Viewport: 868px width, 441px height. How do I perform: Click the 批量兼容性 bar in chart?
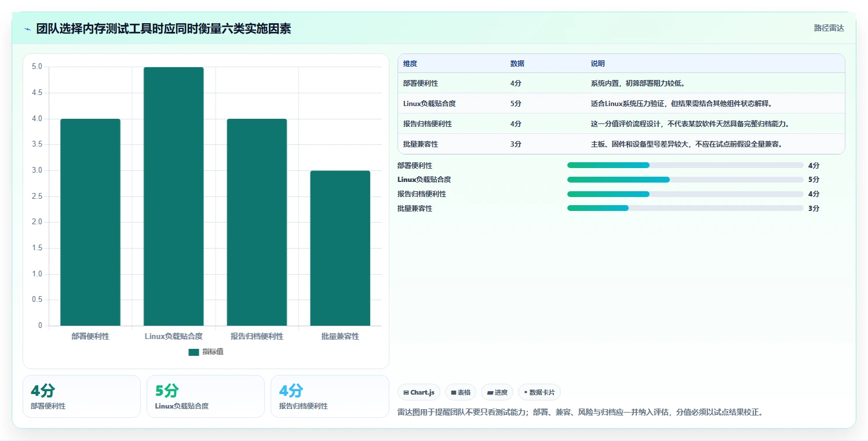click(340, 248)
